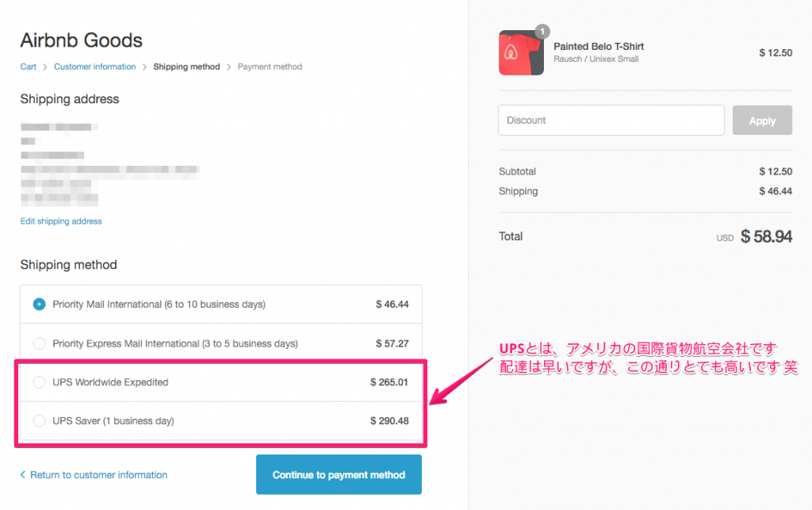This screenshot has width=812, height=510.
Task: Open Edit shipping address link
Action: [61, 221]
